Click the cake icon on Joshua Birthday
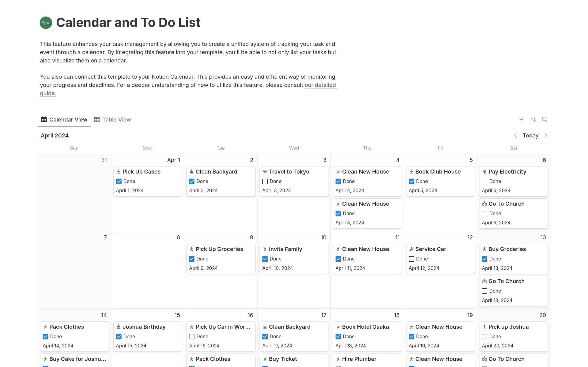The image size is (588, 367). [x=119, y=327]
